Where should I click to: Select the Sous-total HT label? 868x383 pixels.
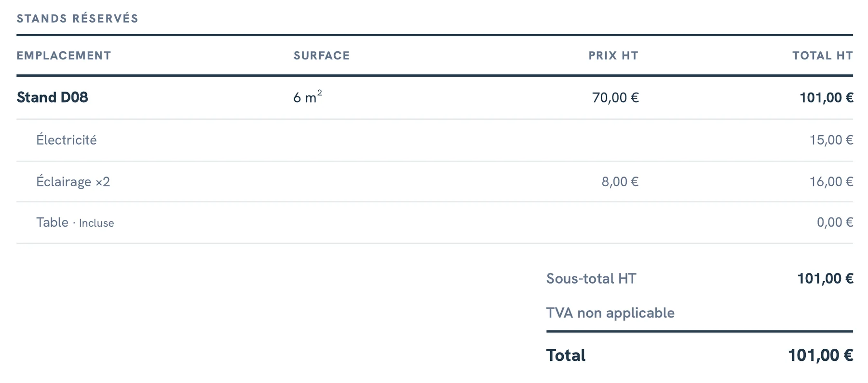click(591, 278)
